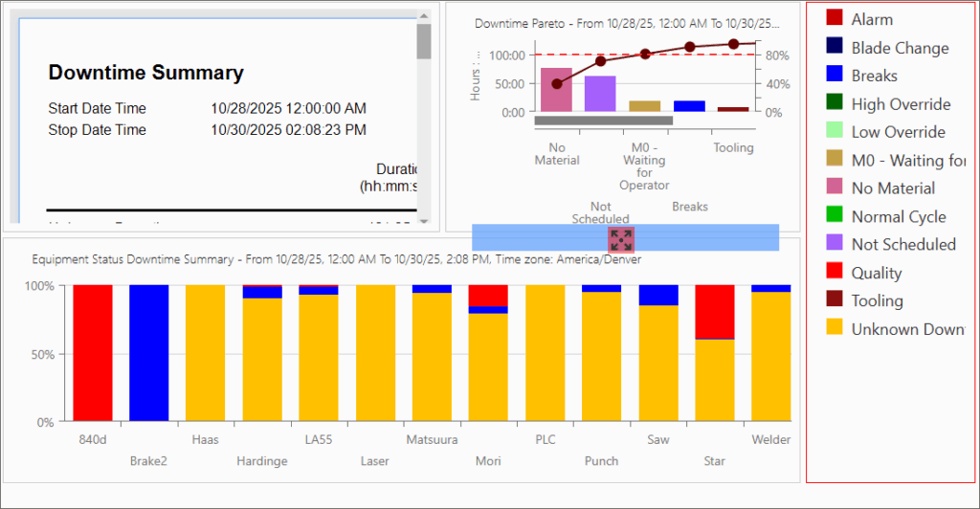Click the Not Scheduled purple legend swatch
The height and width of the screenshot is (509, 980).
[835, 244]
